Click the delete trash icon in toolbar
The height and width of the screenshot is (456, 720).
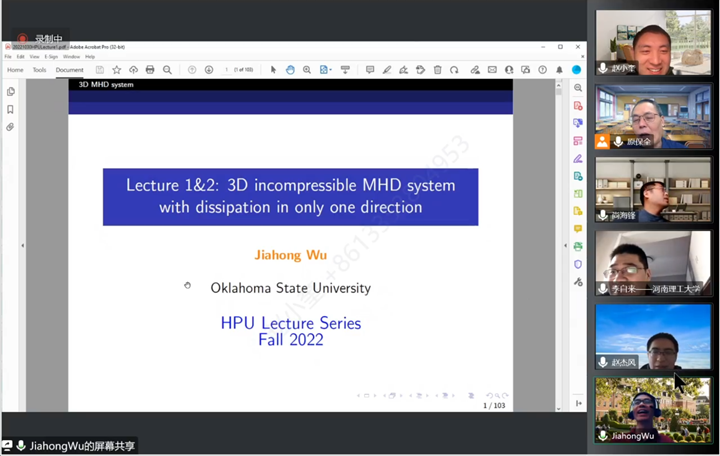437,70
